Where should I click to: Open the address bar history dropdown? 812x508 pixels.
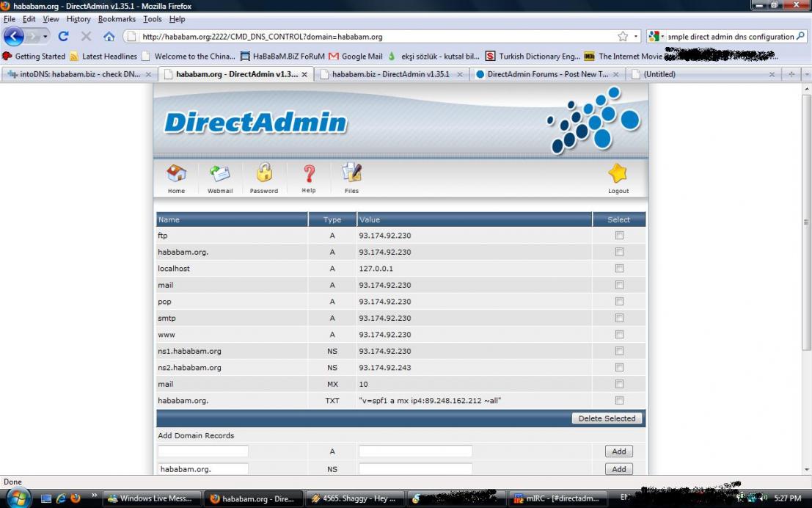pyautogui.click(x=636, y=36)
